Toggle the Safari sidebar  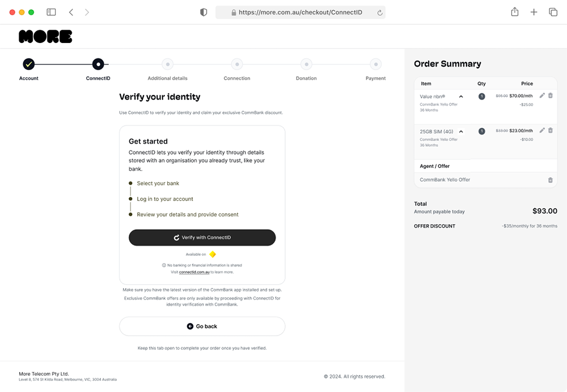[51, 12]
